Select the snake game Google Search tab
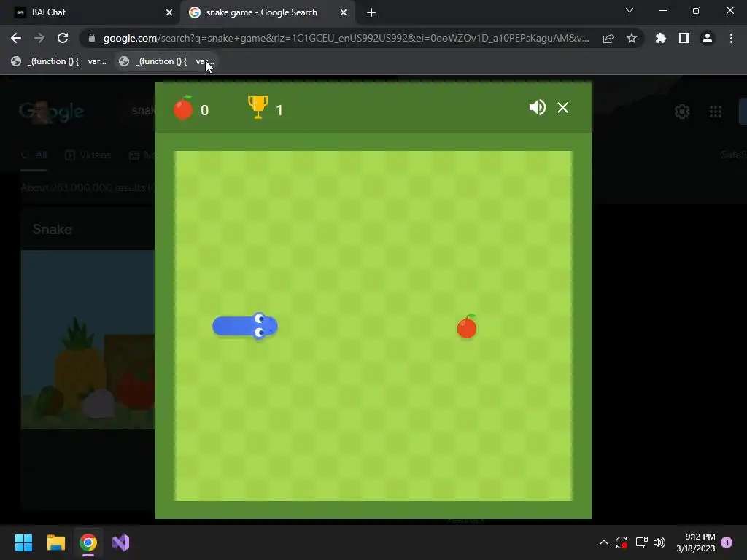 [x=267, y=12]
